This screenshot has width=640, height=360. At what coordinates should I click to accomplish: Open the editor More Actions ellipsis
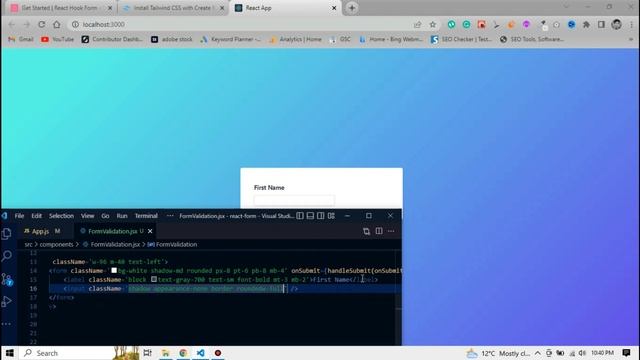[391, 231]
